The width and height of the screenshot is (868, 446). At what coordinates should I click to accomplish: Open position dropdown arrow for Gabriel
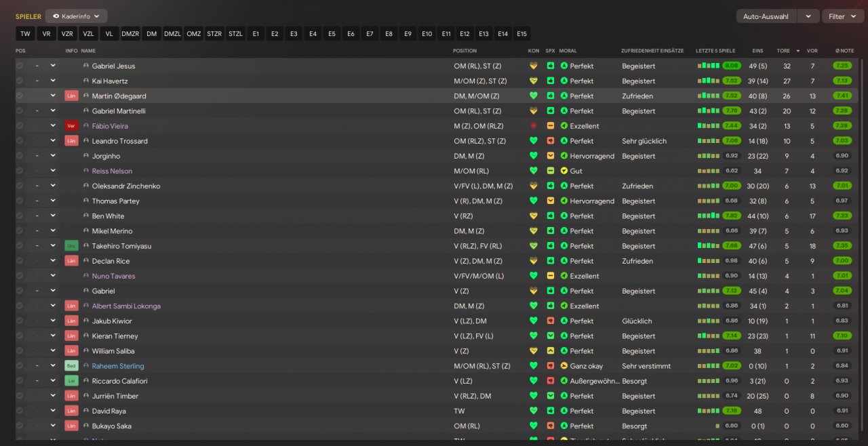pyautogui.click(x=53, y=291)
